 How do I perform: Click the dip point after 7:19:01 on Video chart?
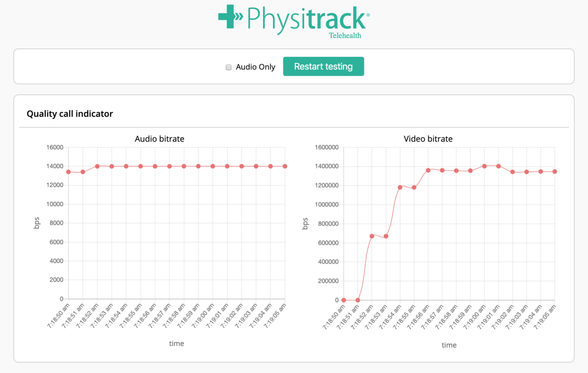point(512,172)
